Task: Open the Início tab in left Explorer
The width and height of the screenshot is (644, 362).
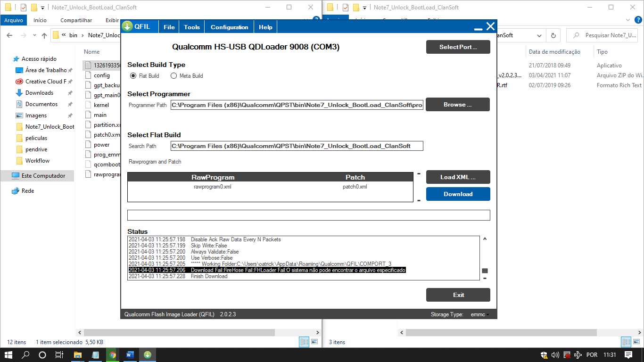Action: [x=40, y=20]
